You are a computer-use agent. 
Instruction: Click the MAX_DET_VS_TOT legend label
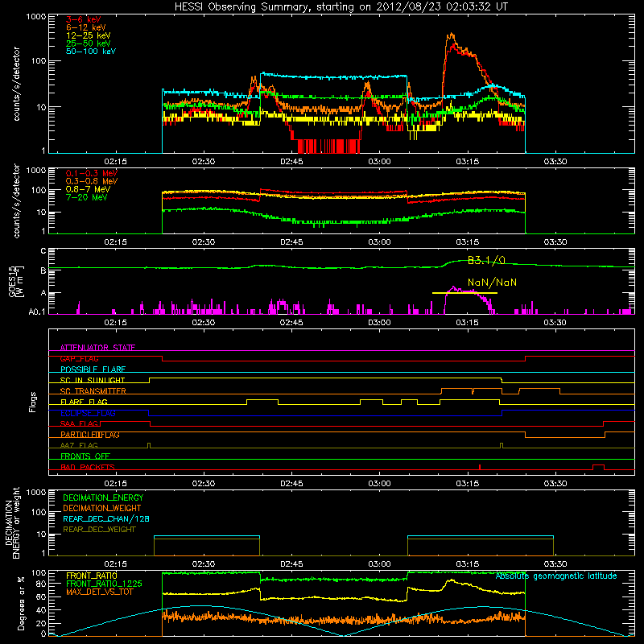[x=99, y=592]
